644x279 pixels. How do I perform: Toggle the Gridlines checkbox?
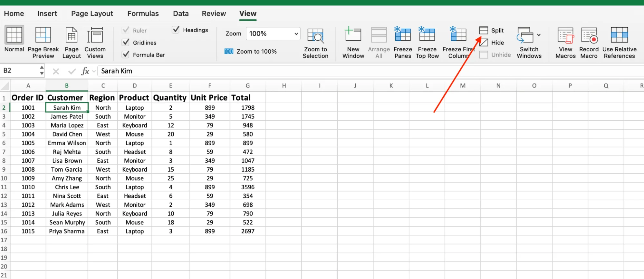coord(126,42)
